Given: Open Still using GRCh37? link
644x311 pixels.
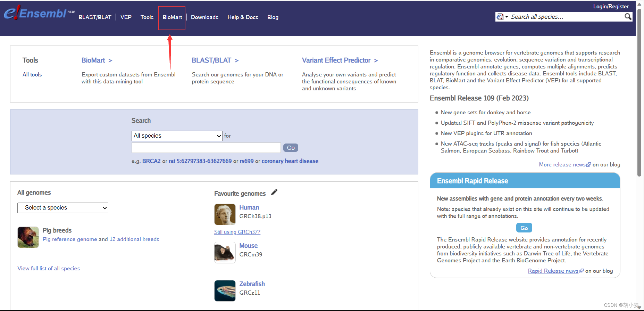Looking at the screenshot, I should click(x=237, y=232).
